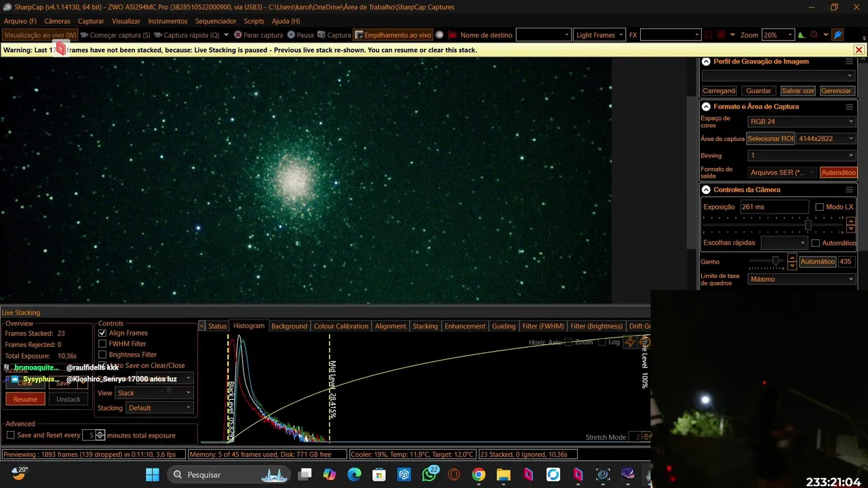Open the FX effects dropdown
868x488 pixels.
[x=670, y=35]
